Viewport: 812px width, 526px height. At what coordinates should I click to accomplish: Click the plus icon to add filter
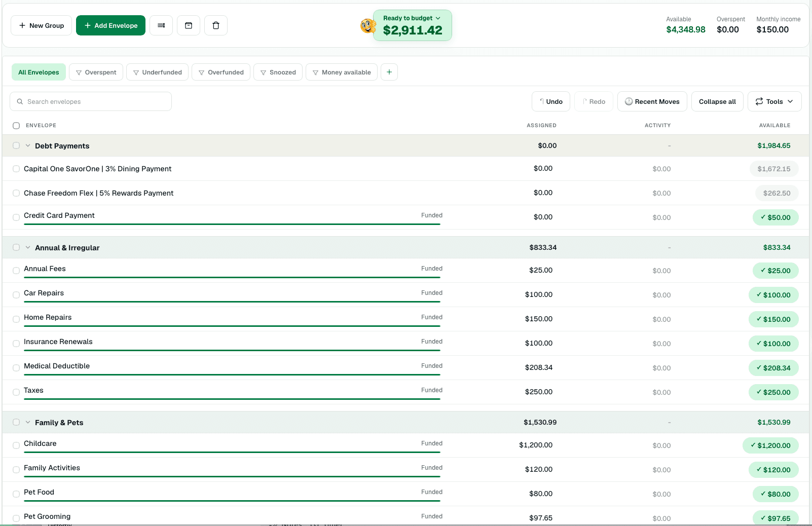tap(389, 72)
